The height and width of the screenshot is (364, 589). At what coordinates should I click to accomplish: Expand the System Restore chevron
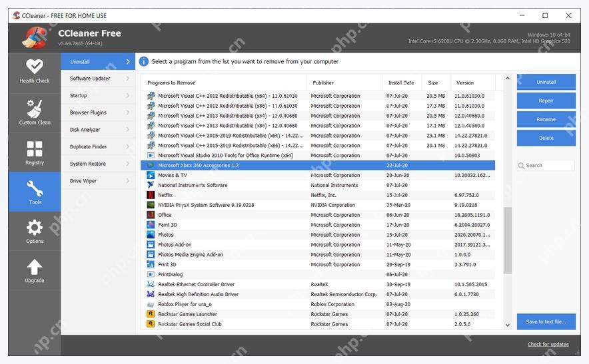(128, 164)
